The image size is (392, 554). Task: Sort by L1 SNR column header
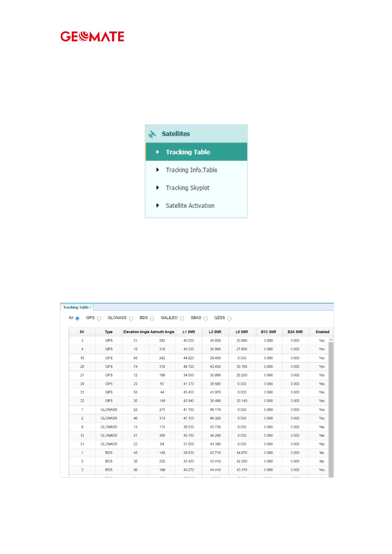click(x=189, y=332)
